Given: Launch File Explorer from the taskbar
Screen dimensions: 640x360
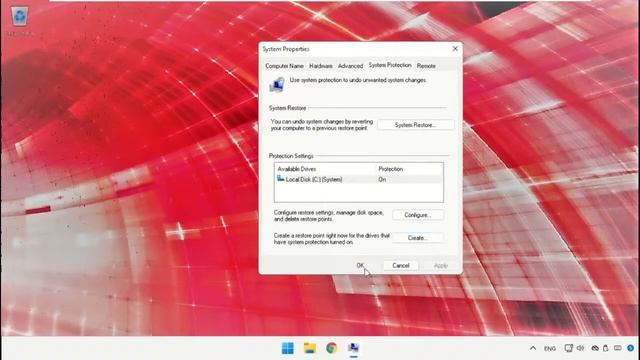Looking at the screenshot, I should tap(310, 348).
